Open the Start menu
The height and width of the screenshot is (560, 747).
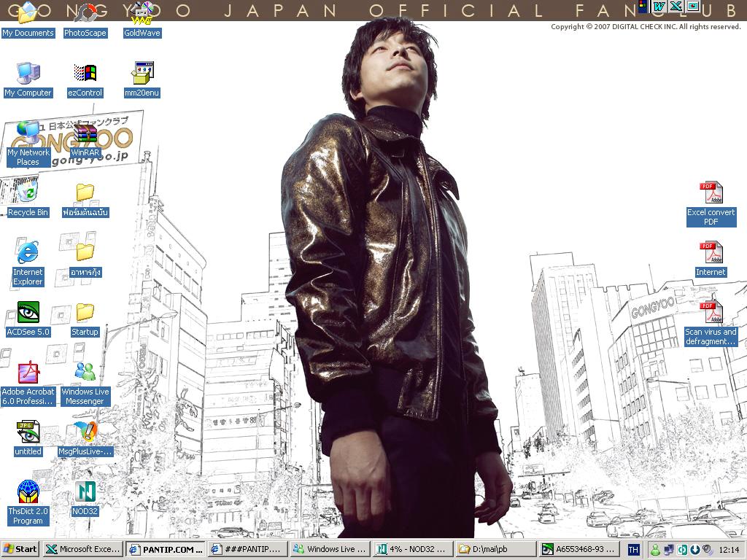click(x=20, y=549)
